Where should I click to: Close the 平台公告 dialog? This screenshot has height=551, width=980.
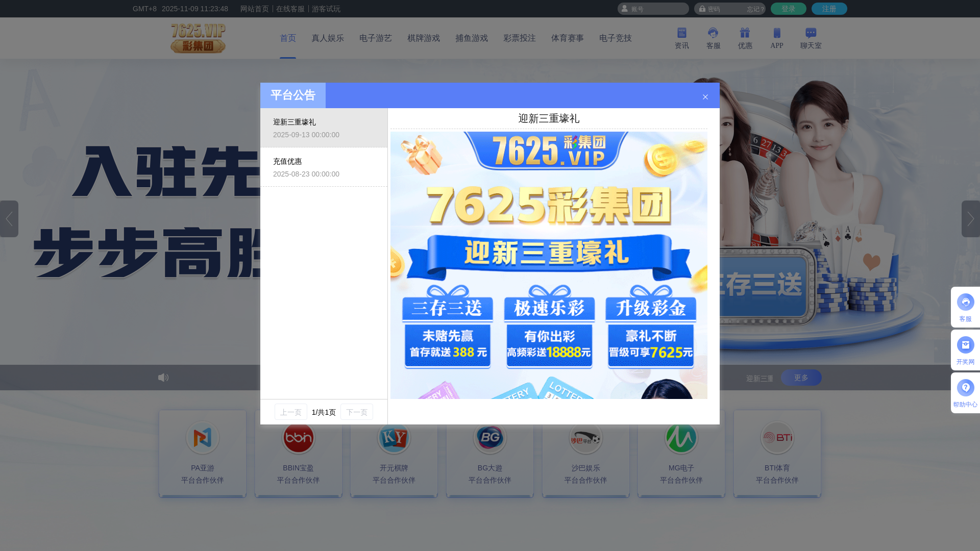705,97
